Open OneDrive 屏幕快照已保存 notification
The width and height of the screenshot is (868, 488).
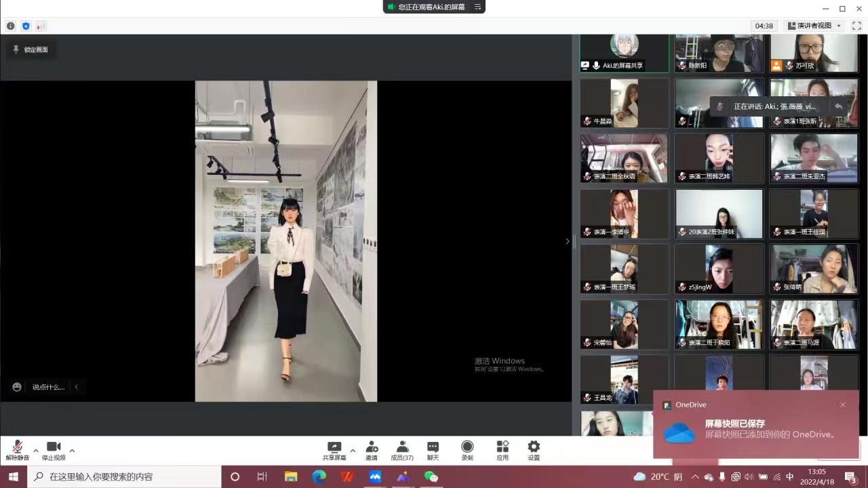[757, 424]
